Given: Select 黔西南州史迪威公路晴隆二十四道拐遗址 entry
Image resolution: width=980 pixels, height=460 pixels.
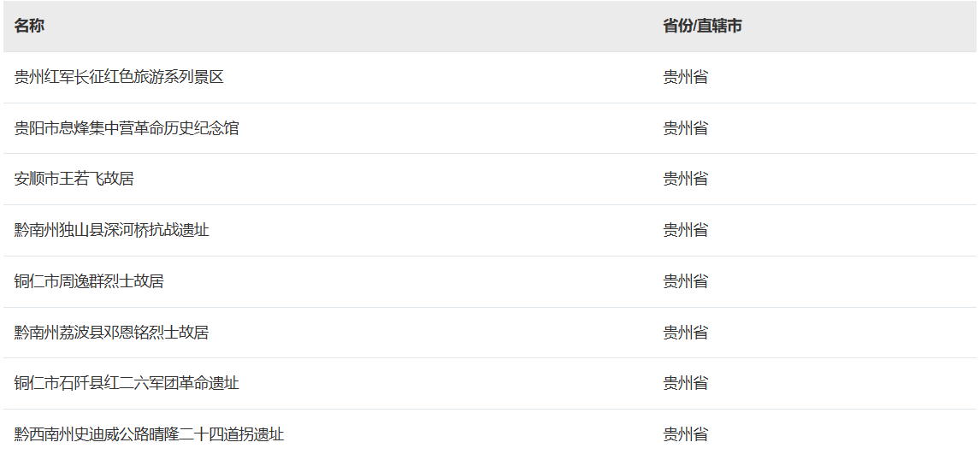Looking at the screenshot, I should (149, 434).
